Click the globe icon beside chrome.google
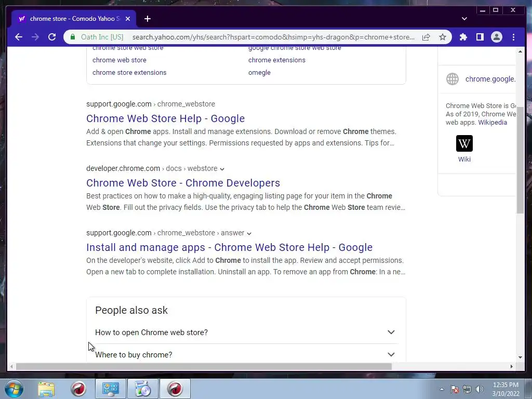Screen dimensions: 532x399 click(453, 79)
